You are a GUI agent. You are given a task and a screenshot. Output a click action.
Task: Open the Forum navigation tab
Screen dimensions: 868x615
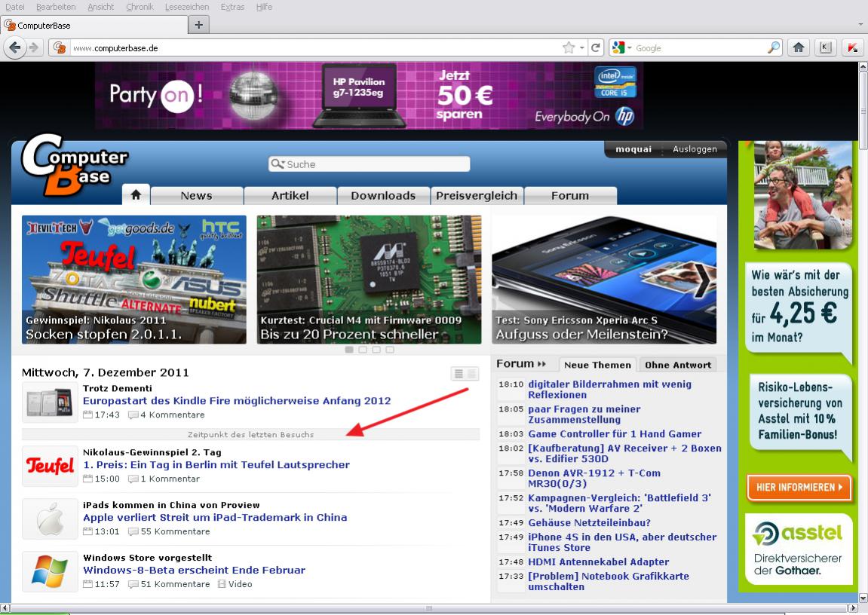(570, 195)
